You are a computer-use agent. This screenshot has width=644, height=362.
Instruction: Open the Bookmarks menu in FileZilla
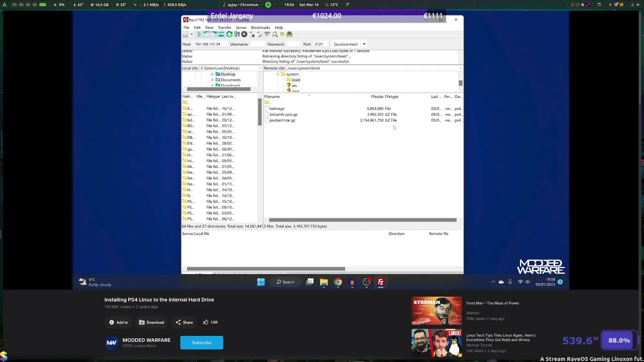tap(261, 28)
